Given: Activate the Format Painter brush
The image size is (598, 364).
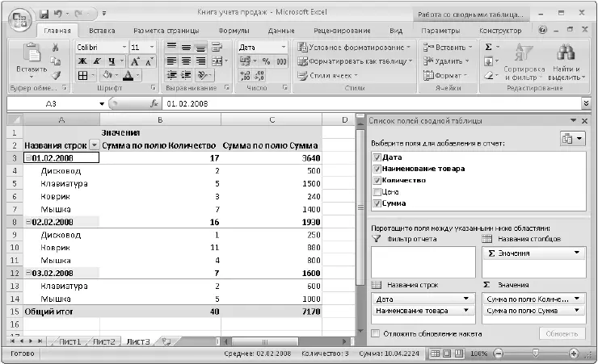Looking at the screenshot, I should tap(57, 75).
